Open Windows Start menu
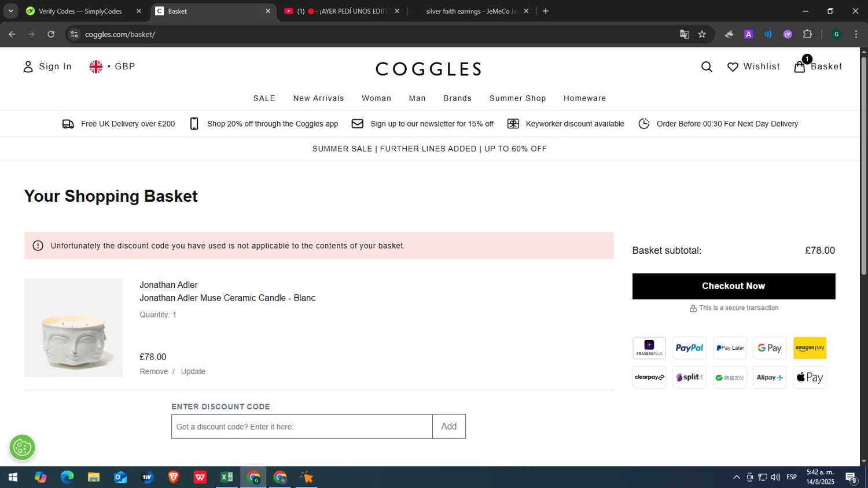This screenshot has width=868, height=488. click(x=13, y=478)
